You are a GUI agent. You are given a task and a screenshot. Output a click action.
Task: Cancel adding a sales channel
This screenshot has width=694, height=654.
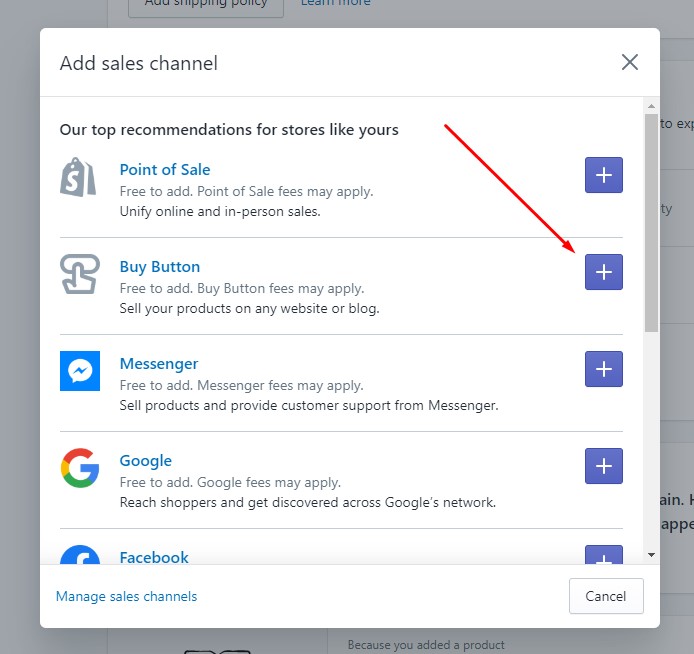[606, 596]
